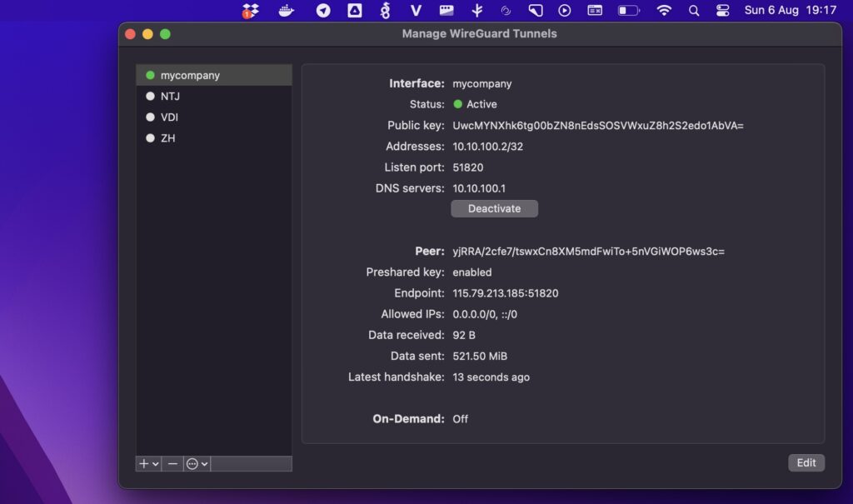This screenshot has height=504, width=853.
Task: Click the circled play menu bar icon
Action: tap(565, 10)
